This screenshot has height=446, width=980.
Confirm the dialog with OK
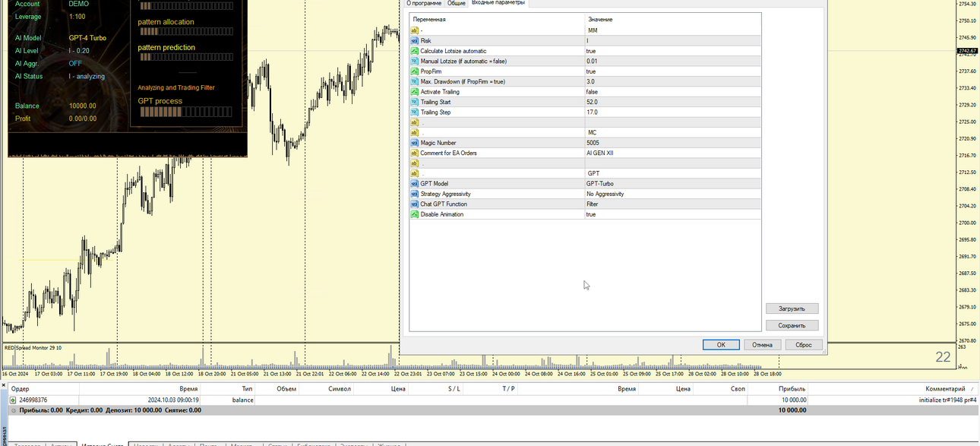click(x=721, y=344)
